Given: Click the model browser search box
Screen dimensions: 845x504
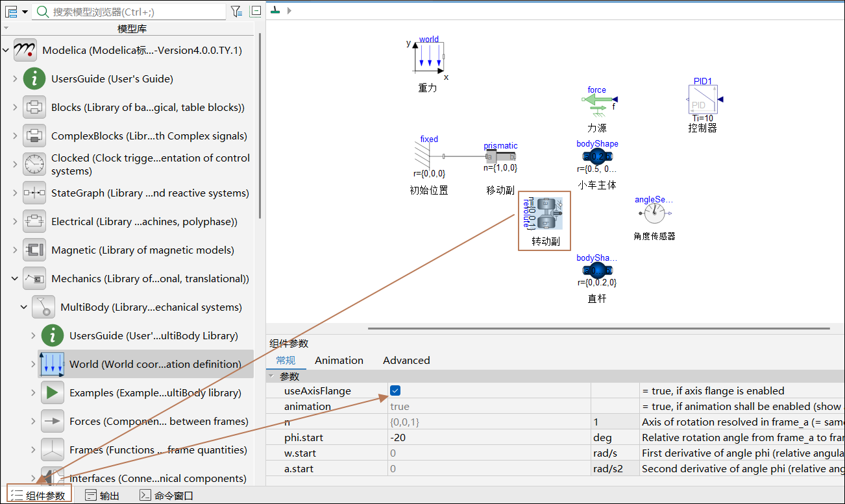Looking at the screenshot, I should (136, 12).
